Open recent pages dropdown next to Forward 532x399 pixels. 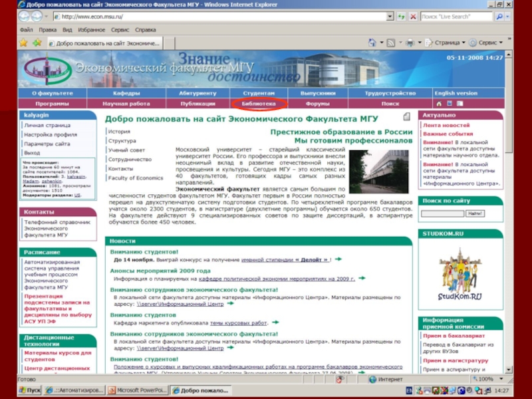pyautogui.click(x=46, y=16)
